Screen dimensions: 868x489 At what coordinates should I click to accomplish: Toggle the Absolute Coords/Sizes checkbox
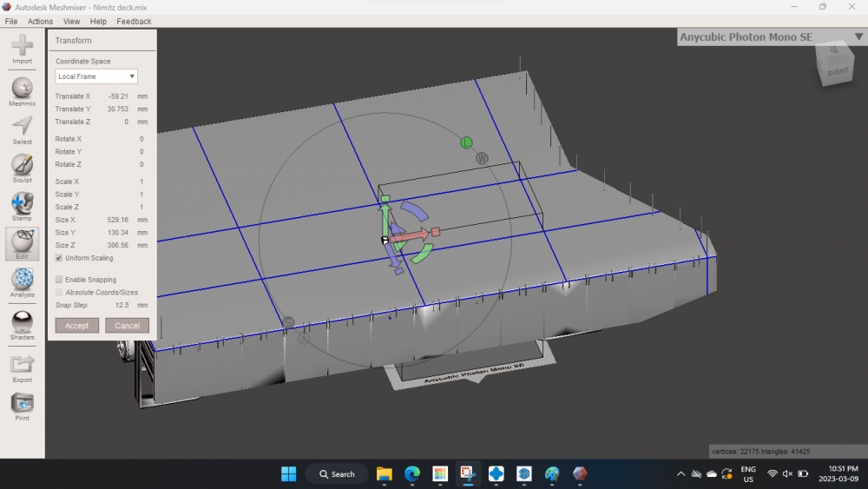[59, 293]
